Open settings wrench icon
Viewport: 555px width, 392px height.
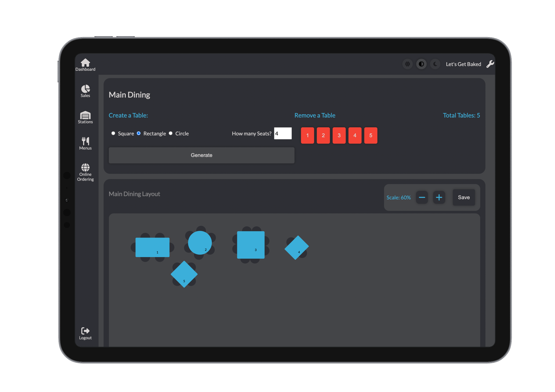click(490, 64)
